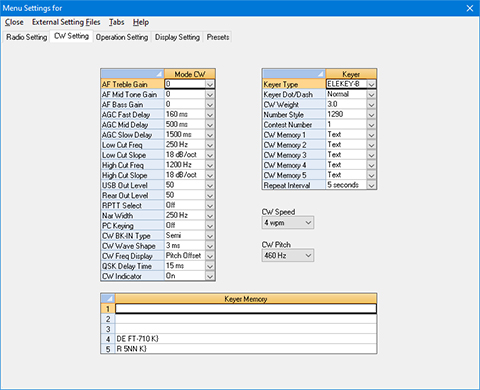The image size is (480, 390).
Task: Click select-all corner of Keyer grid
Action: (x=294, y=74)
